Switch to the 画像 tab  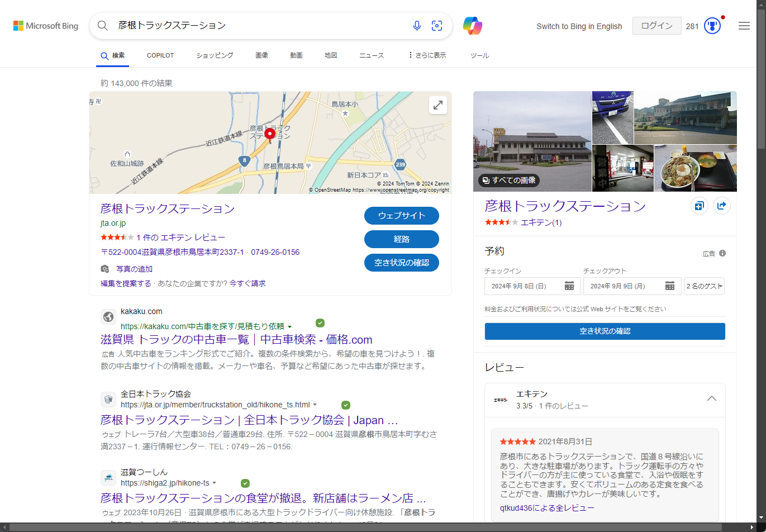coord(261,55)
